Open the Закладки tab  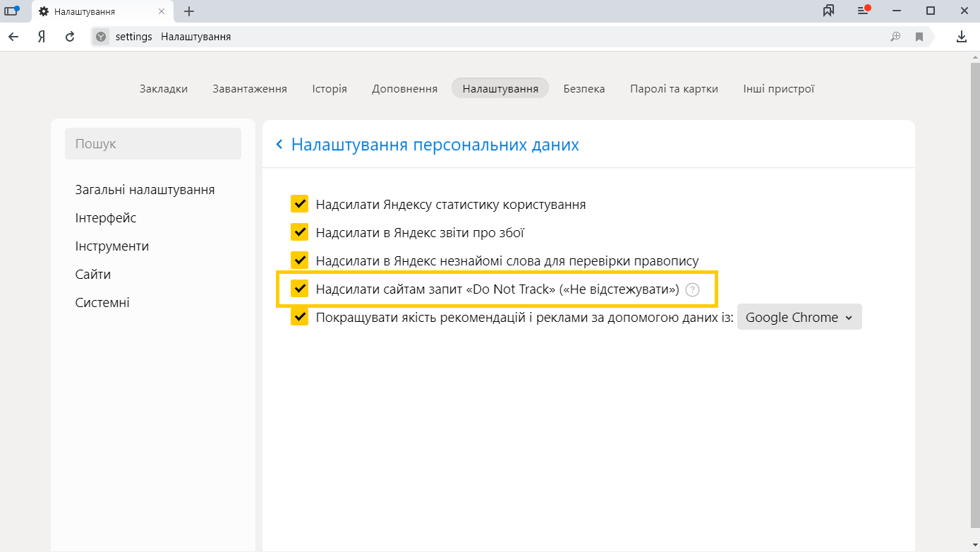click(164, 88)
